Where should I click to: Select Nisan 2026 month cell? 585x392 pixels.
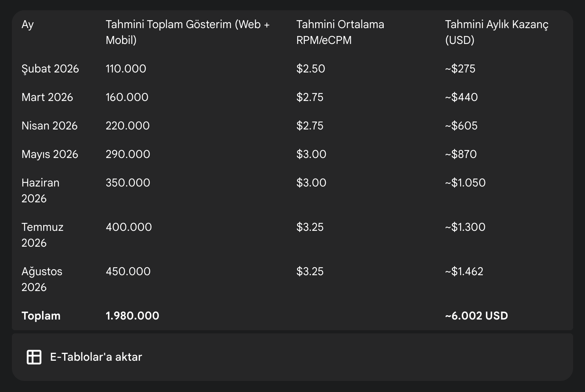tap(50, 126)
